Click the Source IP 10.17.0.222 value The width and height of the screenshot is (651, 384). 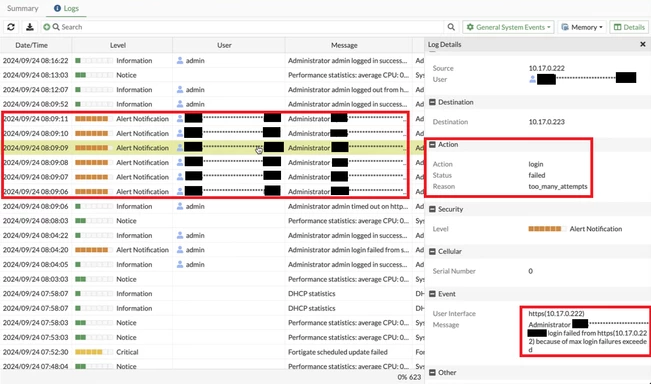tap(546, 68)
